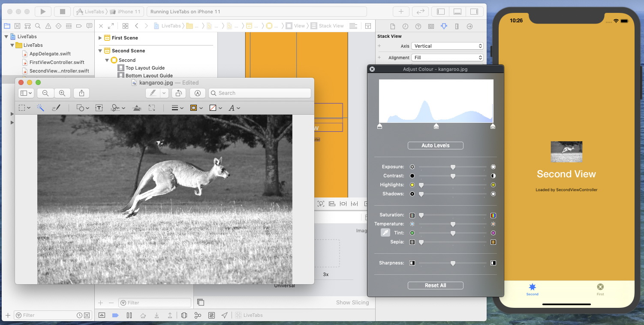Image resolution: width=644 pixels, height=325 pixels.
Task: Rotate the image left in Preview
Action: 179,93
